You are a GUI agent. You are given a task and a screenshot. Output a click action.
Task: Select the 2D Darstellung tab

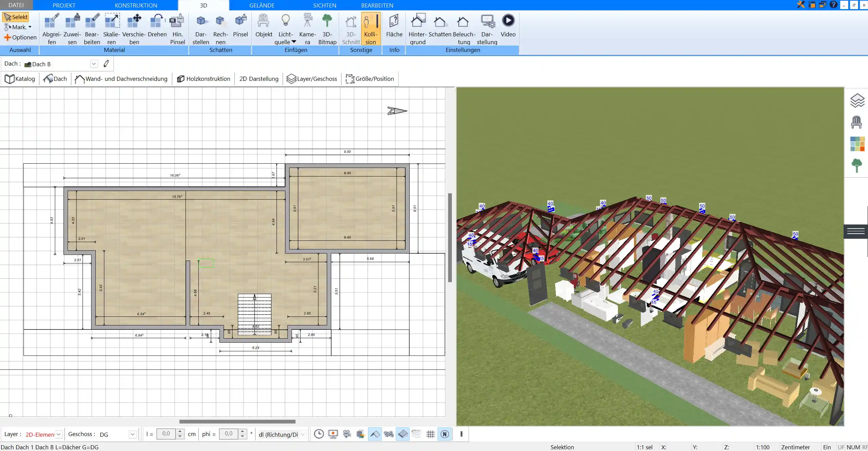click(x=259, y=78)
